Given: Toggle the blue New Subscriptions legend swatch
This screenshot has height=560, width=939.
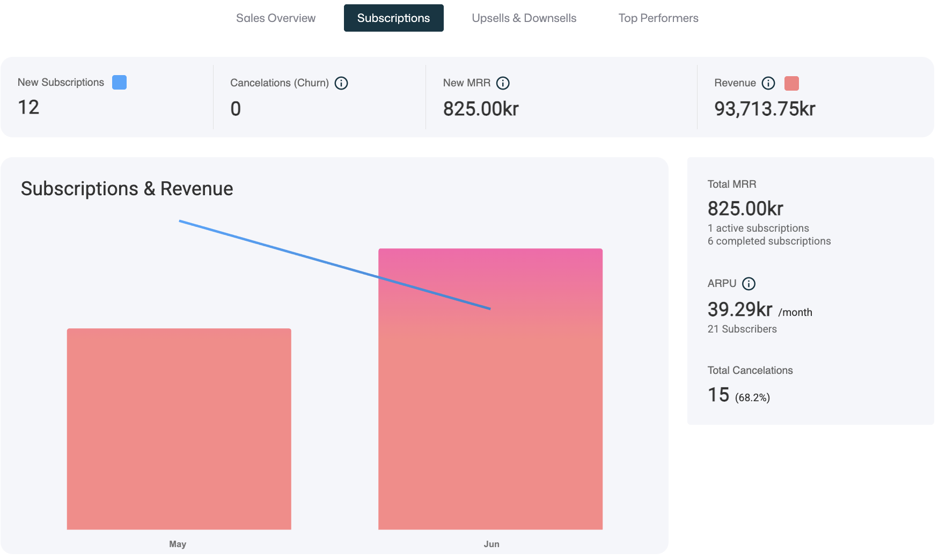Looking at the screenshot, I should pos(119,83).
